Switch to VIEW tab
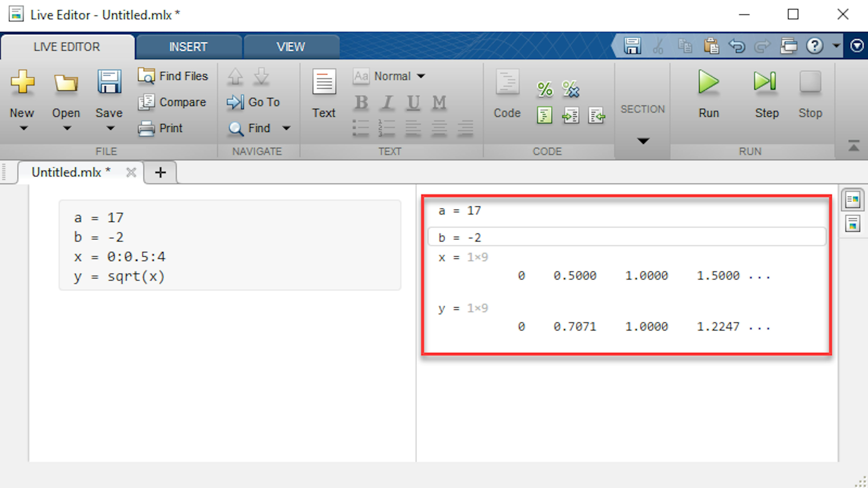 pyautogui.click(x=291, y=47)
